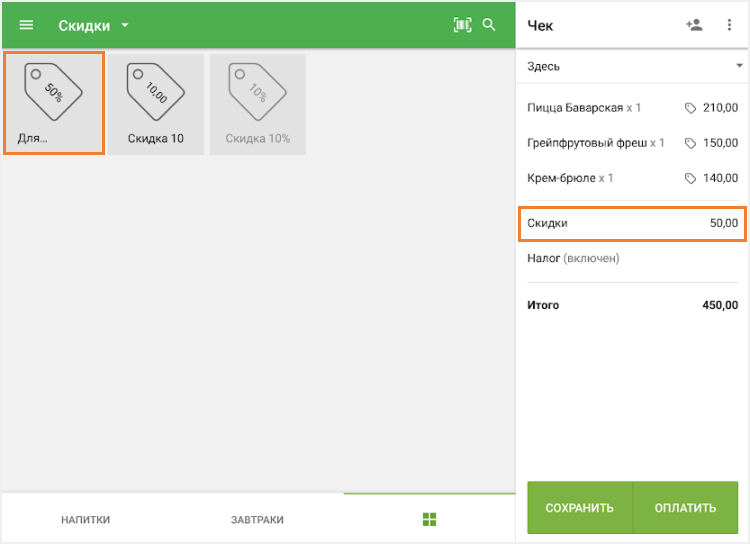Open item search with magnifier icon

coord(489,25)
